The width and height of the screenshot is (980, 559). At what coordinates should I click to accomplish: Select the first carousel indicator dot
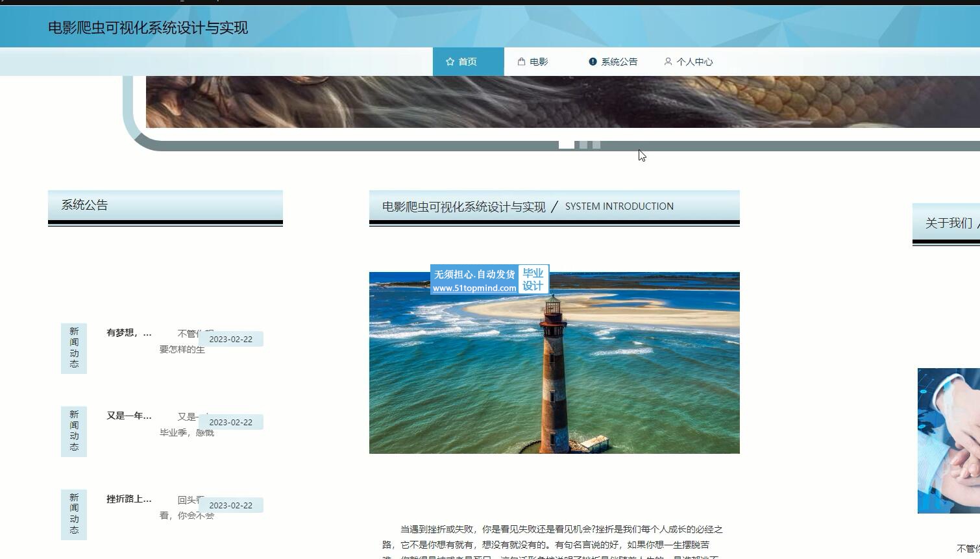click(x=566, y=145)
